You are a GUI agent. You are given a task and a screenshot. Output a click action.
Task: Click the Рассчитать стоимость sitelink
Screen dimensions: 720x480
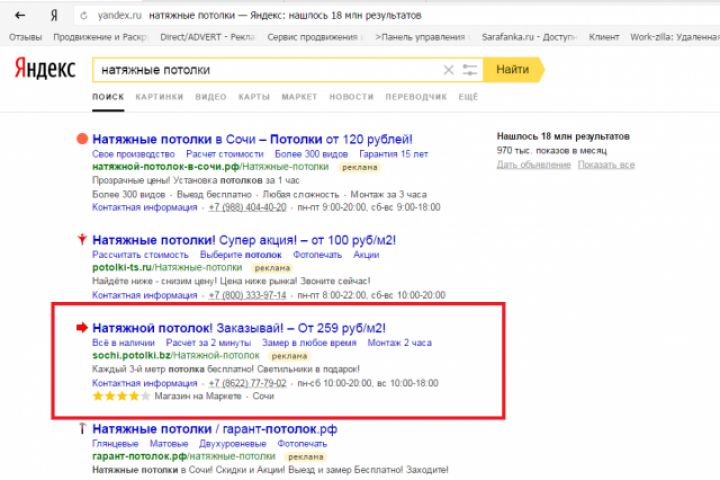pos(140,254)
